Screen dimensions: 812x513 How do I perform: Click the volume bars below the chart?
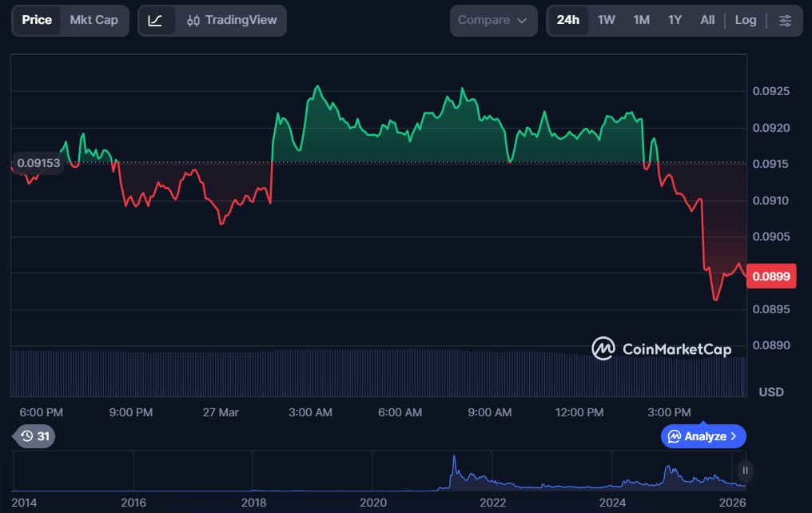(x=376, y=372)
